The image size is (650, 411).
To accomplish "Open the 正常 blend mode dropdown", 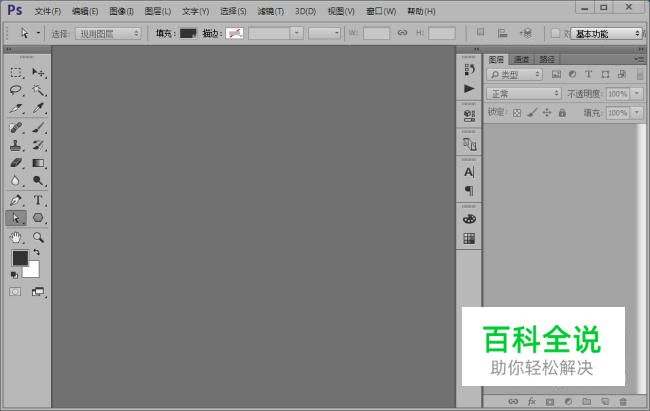I will click(x=524, y=94).
